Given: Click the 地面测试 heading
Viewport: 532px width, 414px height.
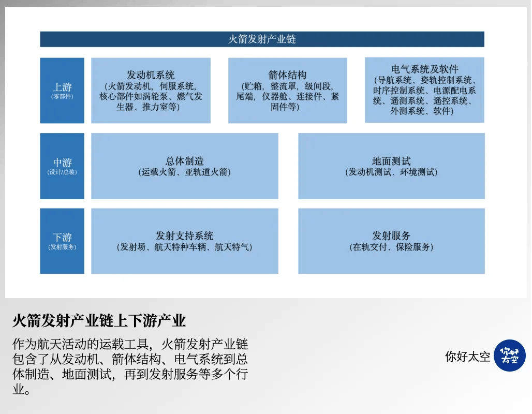Looking at the screenshot, I should [x=391, y=161].
